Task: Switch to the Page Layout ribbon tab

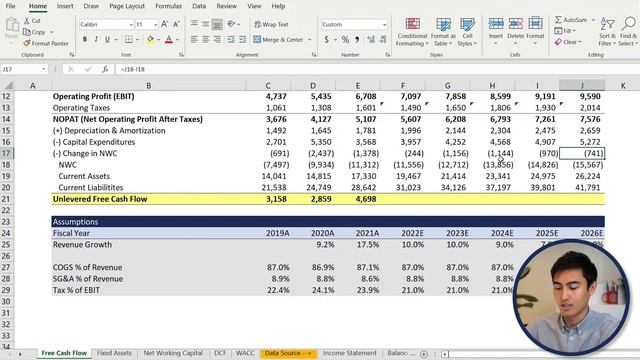Action: coord(127,6)
